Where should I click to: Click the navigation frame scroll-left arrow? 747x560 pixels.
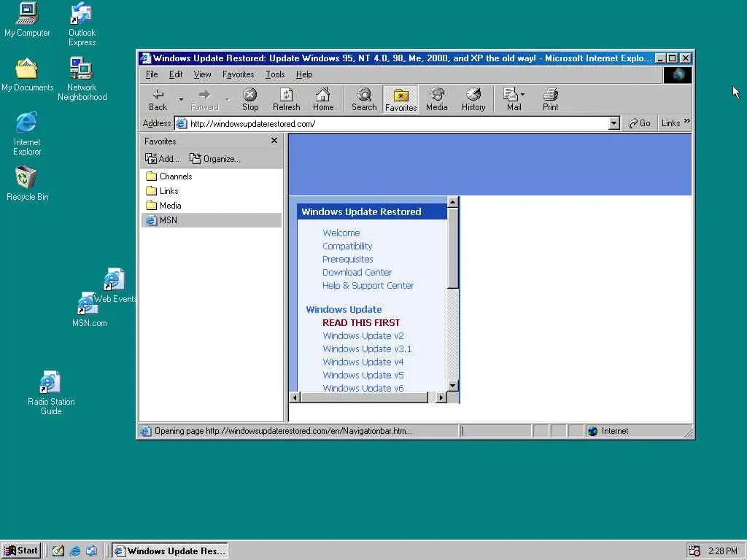[x=295, y=397]
